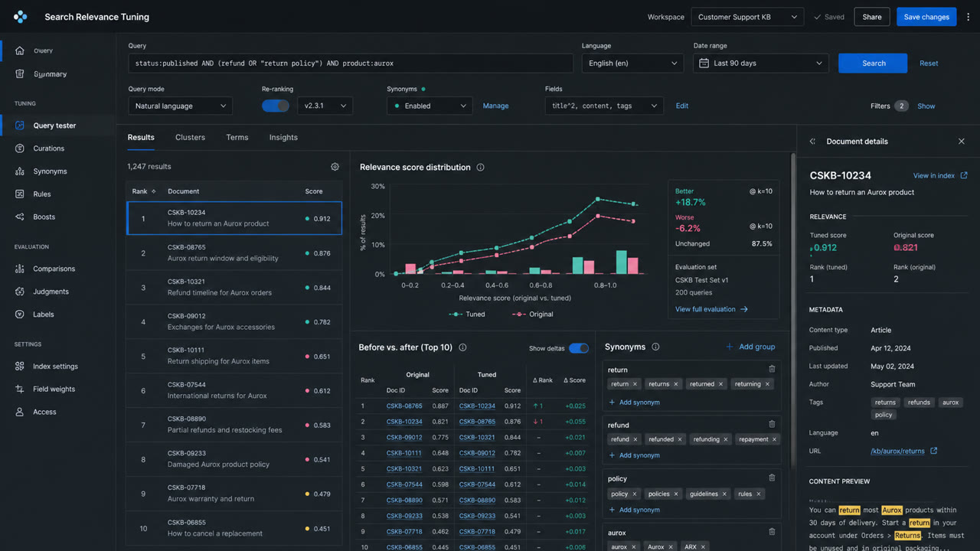This screenshot has width=980, height=551.
Task: Switch to the Terms tab
Action: (237, 138)
